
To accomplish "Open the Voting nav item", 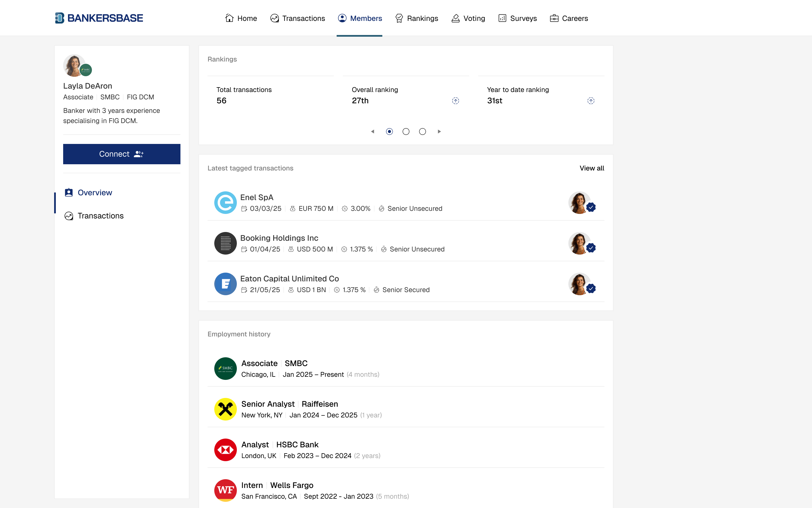I will tap(468, 18).
